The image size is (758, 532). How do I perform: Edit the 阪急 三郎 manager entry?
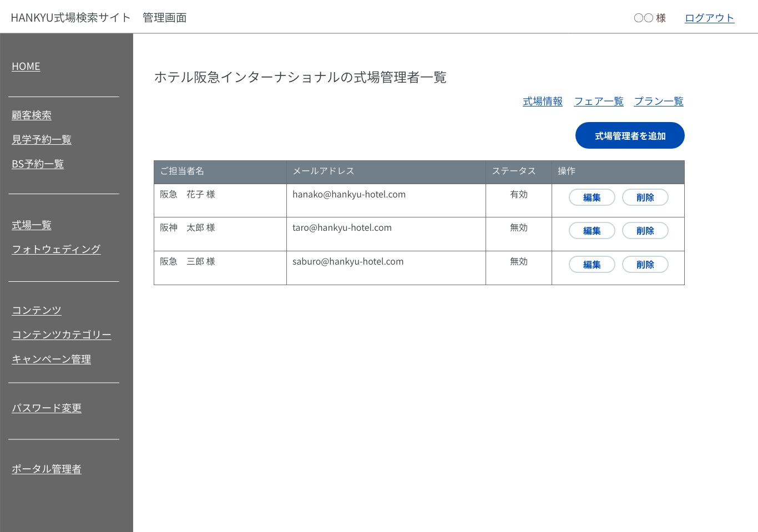[x=592, y=265]
